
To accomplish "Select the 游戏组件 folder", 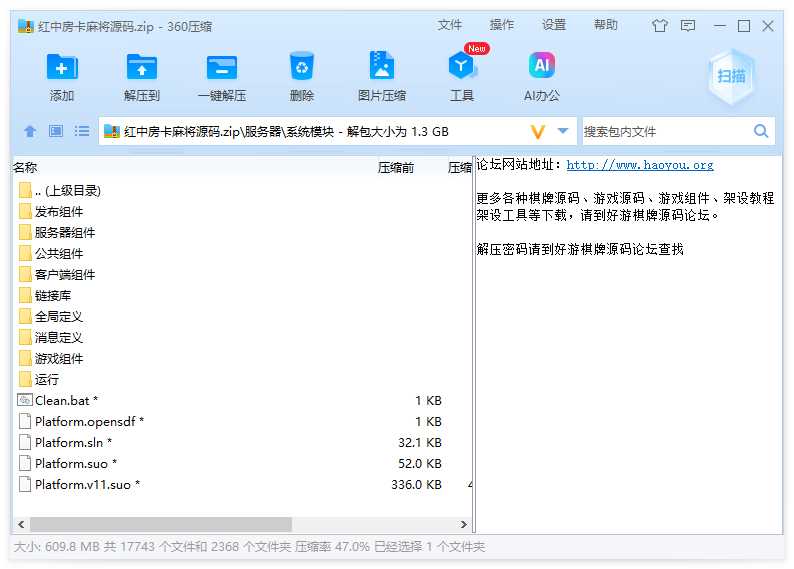I will coord(242,358).
